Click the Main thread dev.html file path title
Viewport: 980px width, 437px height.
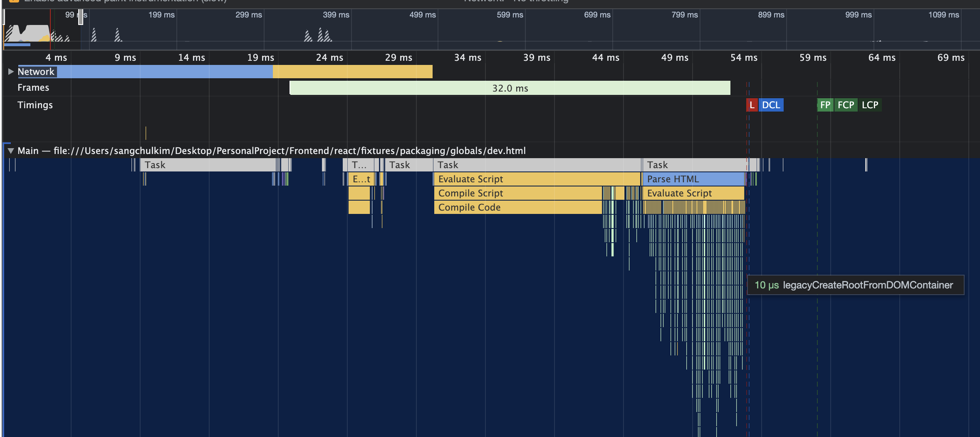272,151
